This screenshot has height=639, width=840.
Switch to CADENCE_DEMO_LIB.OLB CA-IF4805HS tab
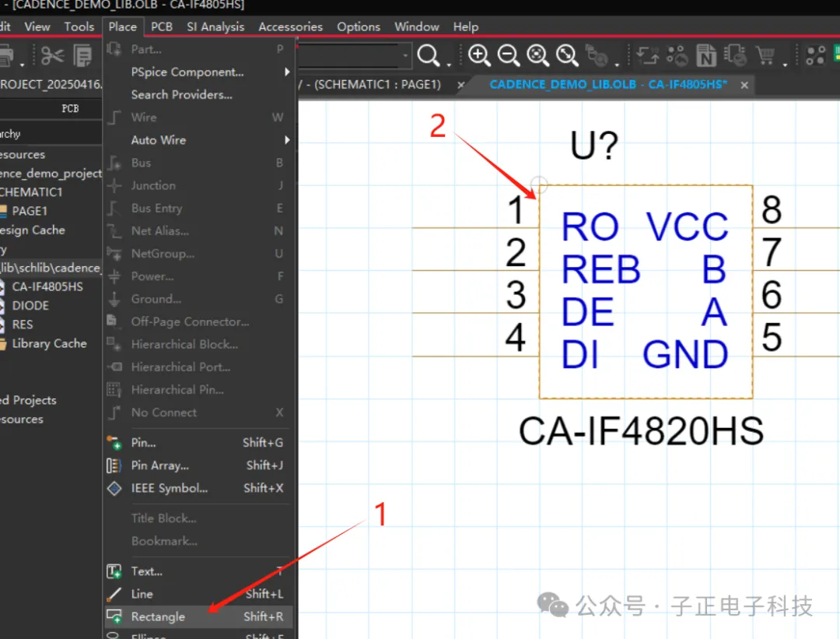click(x=608, y=85)
